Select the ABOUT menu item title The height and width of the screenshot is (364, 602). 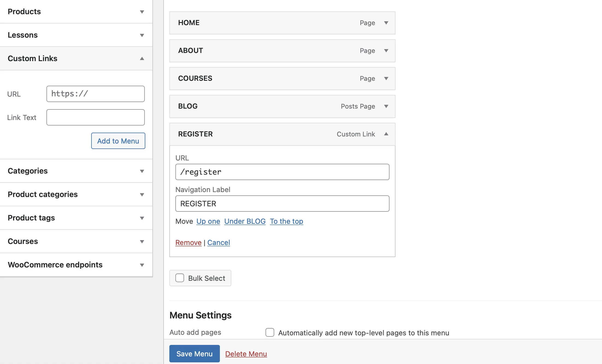pos(191,50)
